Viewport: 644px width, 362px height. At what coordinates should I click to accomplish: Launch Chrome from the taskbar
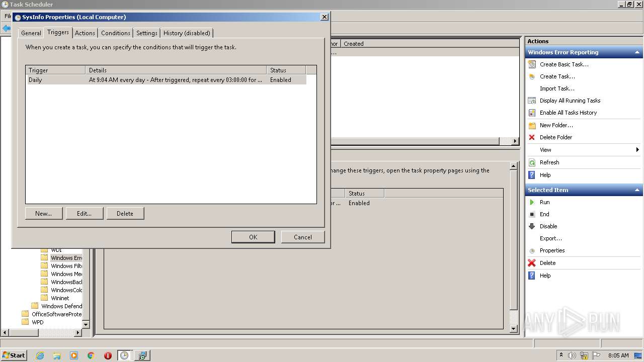(91, 355)
